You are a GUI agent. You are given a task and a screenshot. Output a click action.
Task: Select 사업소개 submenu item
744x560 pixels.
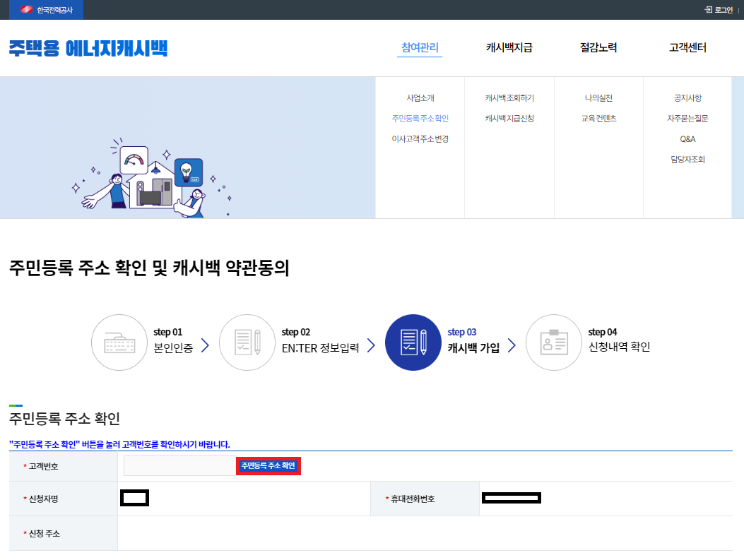(x=420, y=97)
